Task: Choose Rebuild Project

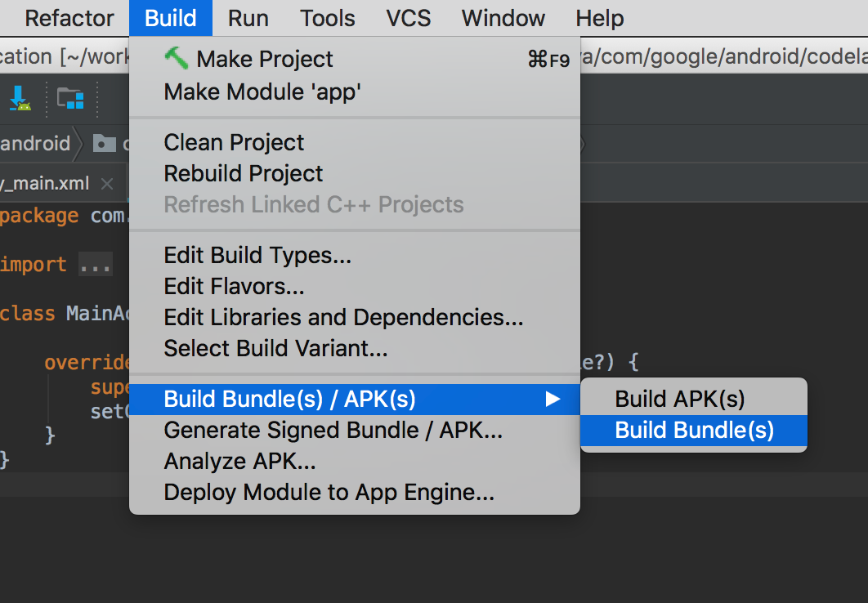Action: pyautogui.click(x=244, y=173)
